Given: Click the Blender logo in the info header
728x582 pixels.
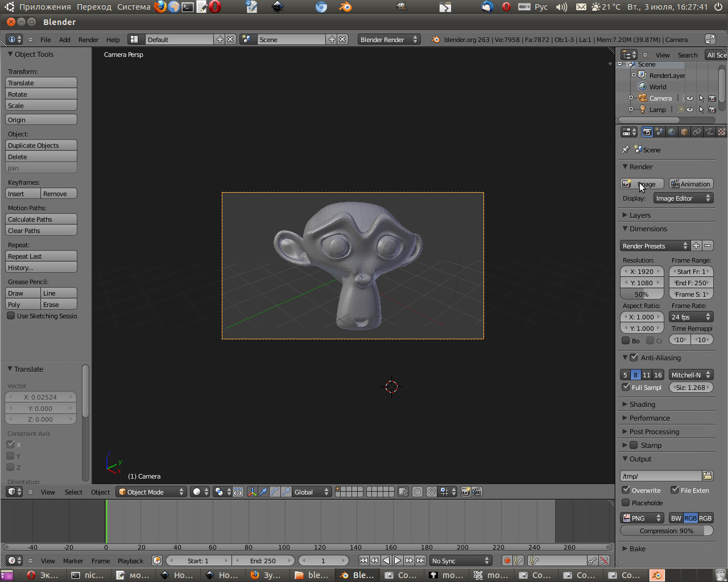Looking at the screenshot, I should pos(436,39).
